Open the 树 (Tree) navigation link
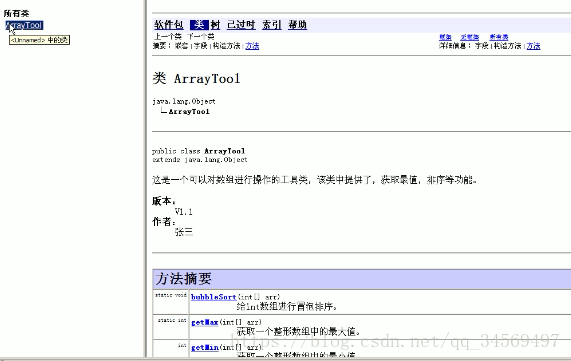The height and width of the screenshot is (361, 571). [x=215, y=25]
